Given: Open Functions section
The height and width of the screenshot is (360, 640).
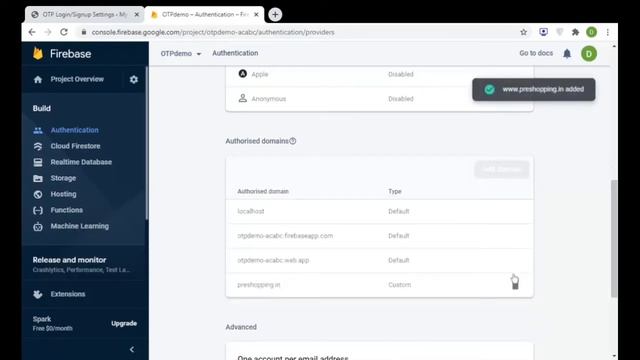Looking at the screenshot, I should [x=67, y=210].
